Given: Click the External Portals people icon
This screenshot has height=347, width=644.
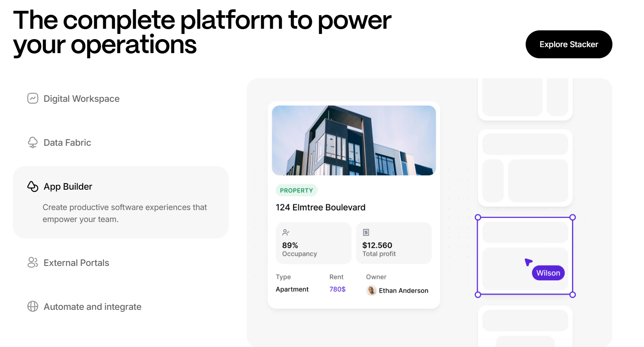Looking at the screenshot, I should point(32,262).
